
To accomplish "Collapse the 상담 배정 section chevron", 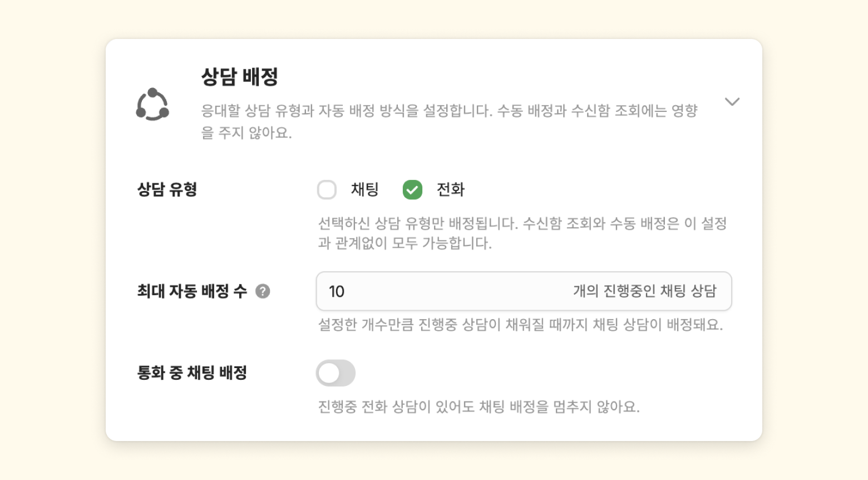I will coord(732,101).
